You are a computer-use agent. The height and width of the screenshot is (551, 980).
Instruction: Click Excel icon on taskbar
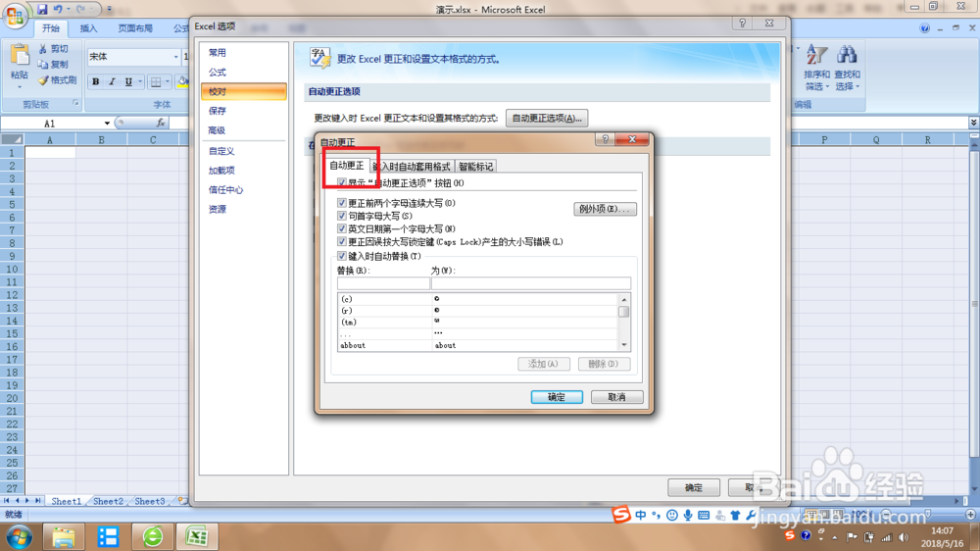(197, 536)
